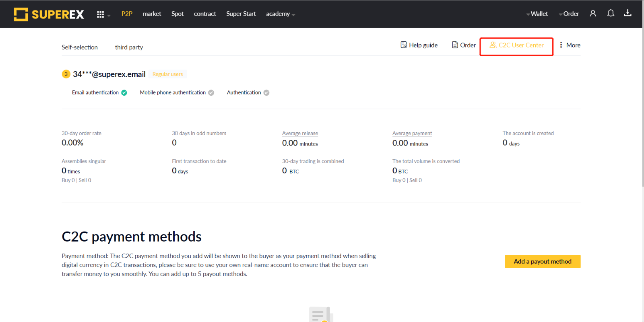Click Add a payout method button
Viewport: 644px width, 322px height.
coord(543,261)
